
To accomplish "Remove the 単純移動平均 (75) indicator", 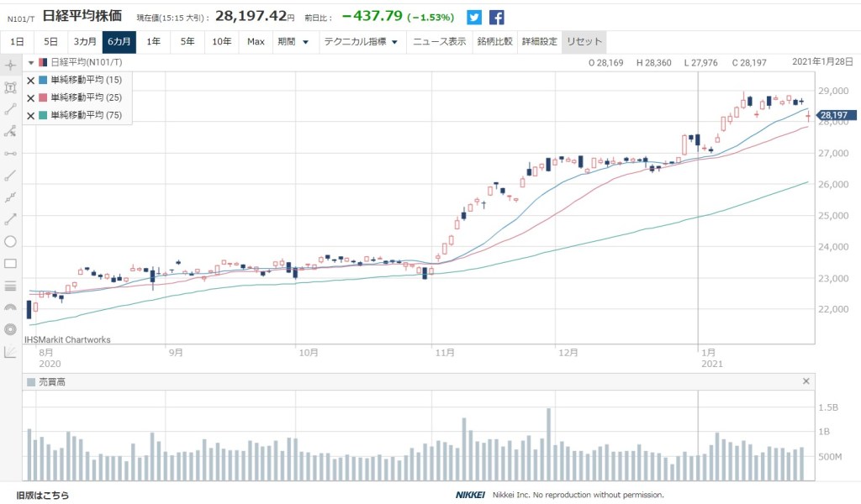I will point(31,116).
